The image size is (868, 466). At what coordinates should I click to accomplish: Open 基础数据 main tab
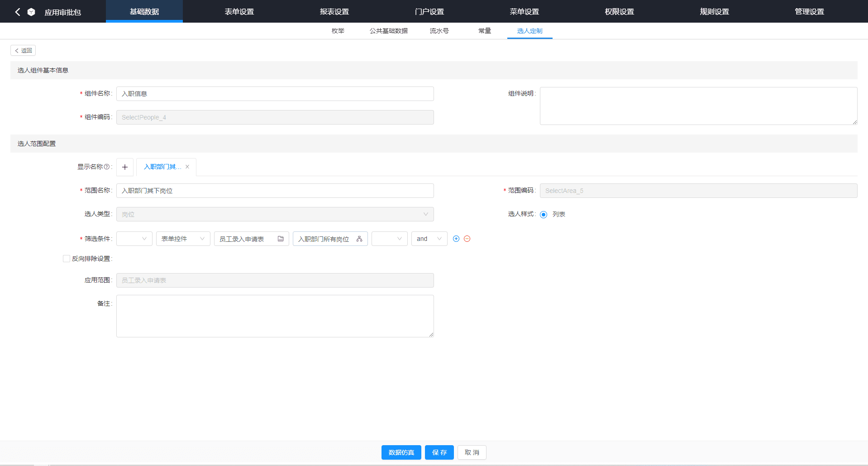144,11
